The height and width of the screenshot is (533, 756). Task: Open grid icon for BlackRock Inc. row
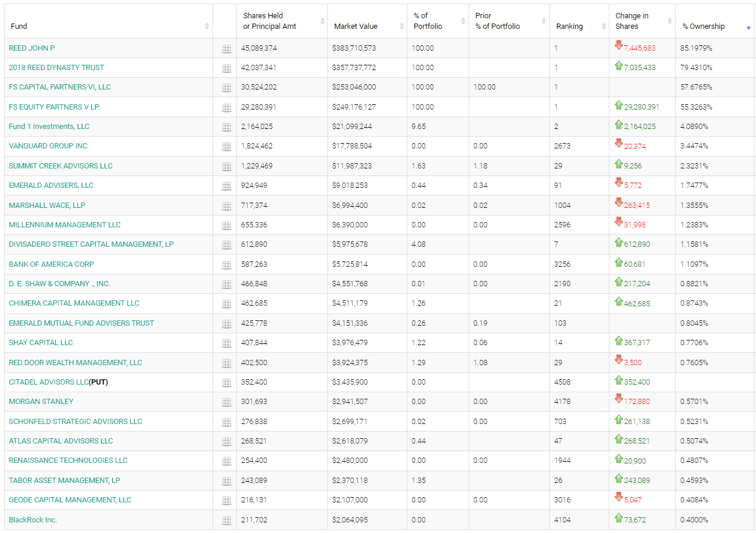(x=227, y=521)
